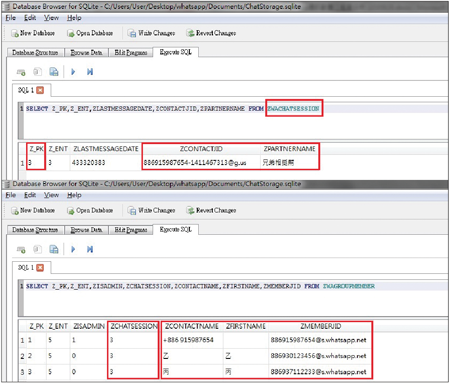The image size is (450, 384).
Task: Click SQL editor containing the ZWAGROUPMEMBER query
Action: click(x=233, y=298)
